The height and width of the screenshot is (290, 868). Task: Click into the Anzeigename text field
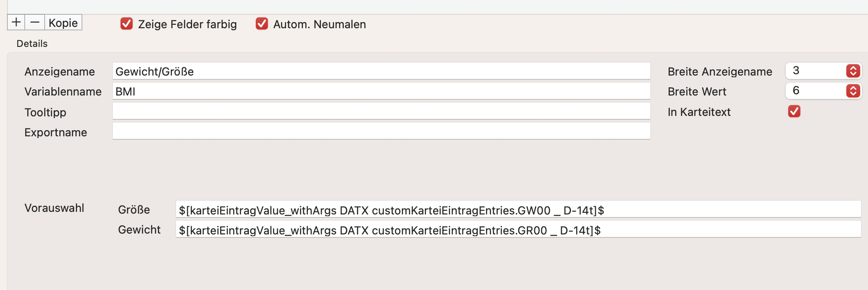point(381,71)
